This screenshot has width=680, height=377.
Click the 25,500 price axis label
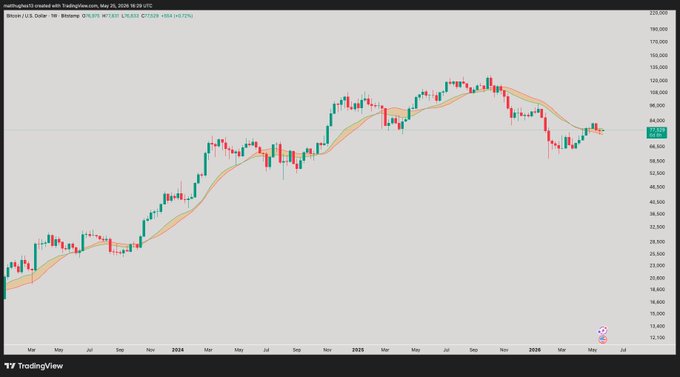[x=658, y=254]
